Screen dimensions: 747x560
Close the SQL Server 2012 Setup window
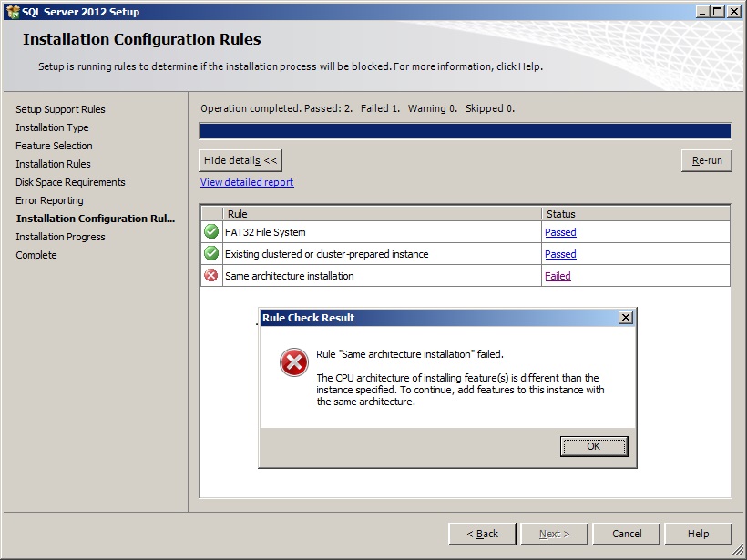click(x=733, y=12)
